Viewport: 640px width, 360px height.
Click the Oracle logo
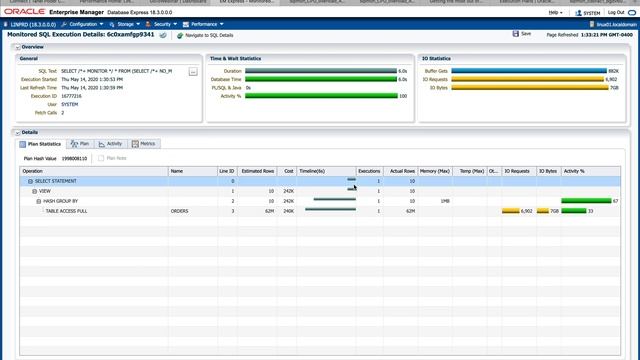pyautogui.click(x=24, y=12)
